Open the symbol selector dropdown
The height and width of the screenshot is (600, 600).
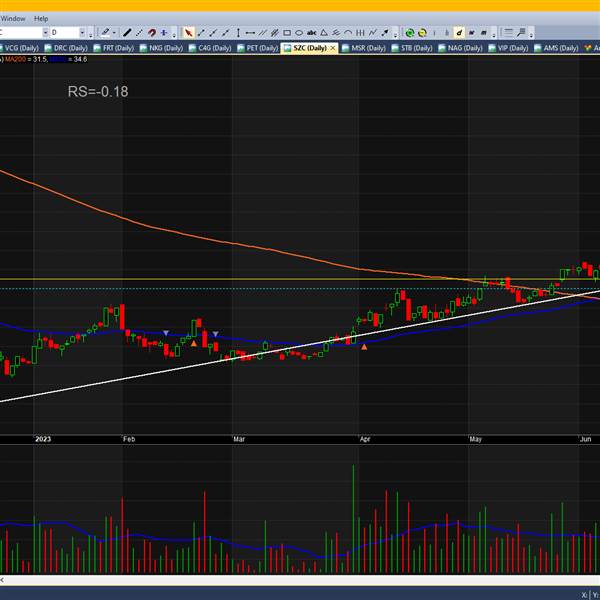[45, 33]
